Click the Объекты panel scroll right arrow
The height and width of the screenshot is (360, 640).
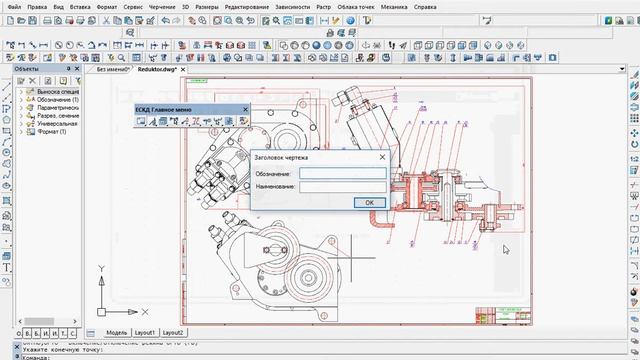point(75,321)
